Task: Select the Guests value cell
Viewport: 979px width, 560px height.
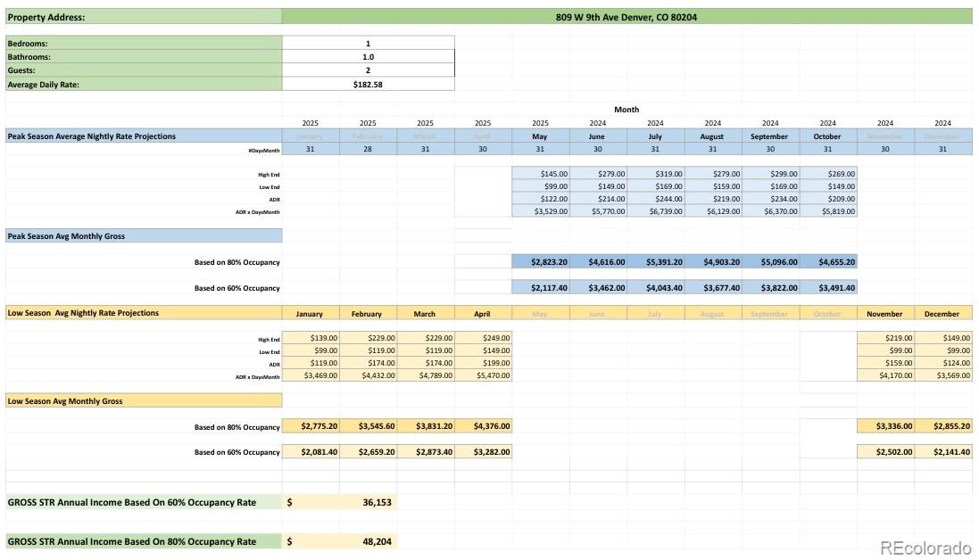Action: click(x=368, y=70)
